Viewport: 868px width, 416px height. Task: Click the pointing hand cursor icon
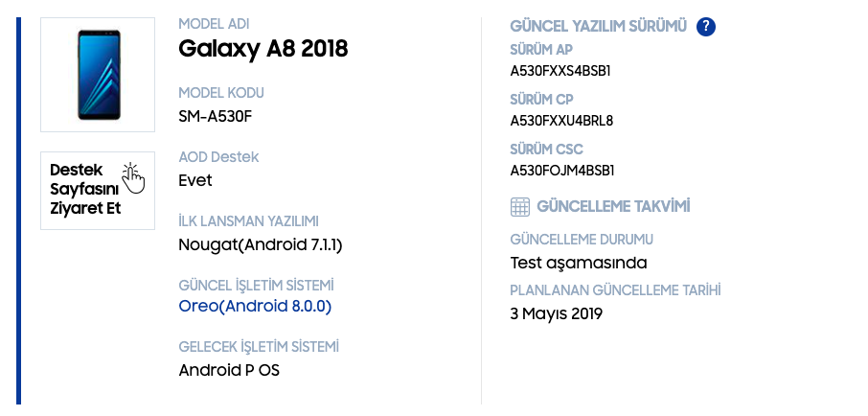pyautogui.click(x=133, y=178)
